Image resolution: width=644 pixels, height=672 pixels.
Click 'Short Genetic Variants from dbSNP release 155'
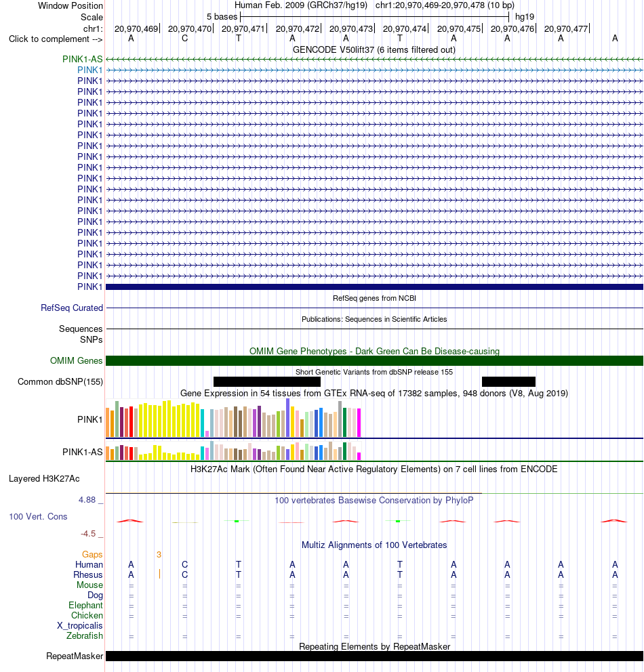(374, 372)
